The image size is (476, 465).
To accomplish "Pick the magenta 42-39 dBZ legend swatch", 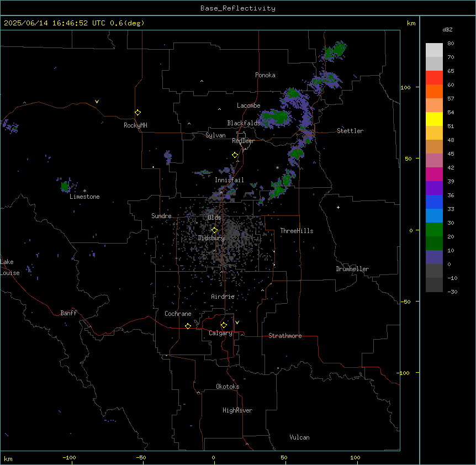I will coord(434,174).
